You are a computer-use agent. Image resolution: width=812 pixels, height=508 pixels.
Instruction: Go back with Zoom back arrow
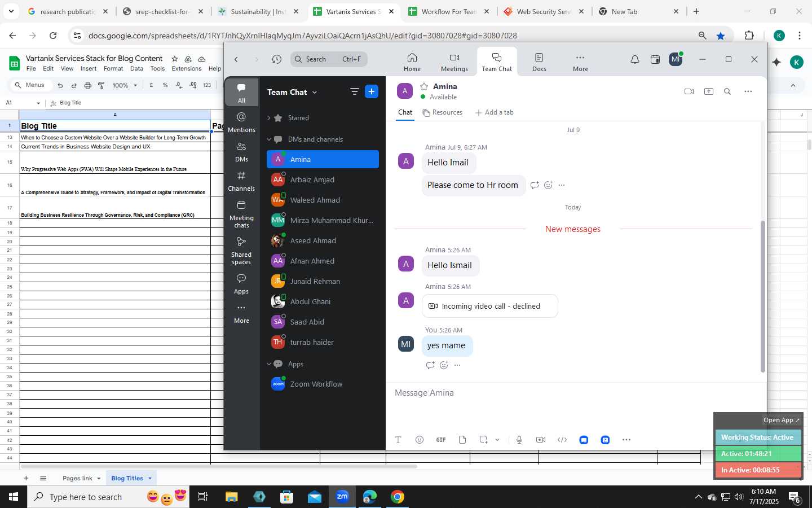pyautogui.click(x=236, y=59)
